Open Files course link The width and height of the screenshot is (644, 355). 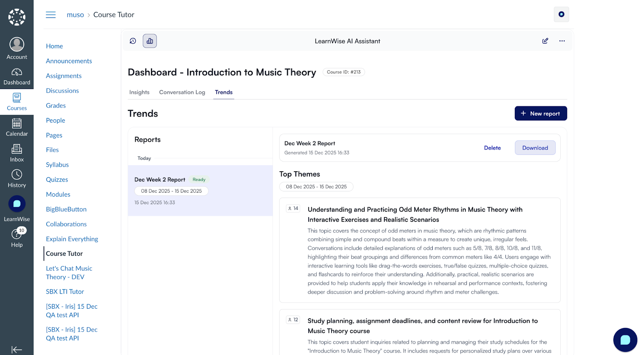(52, 150)
